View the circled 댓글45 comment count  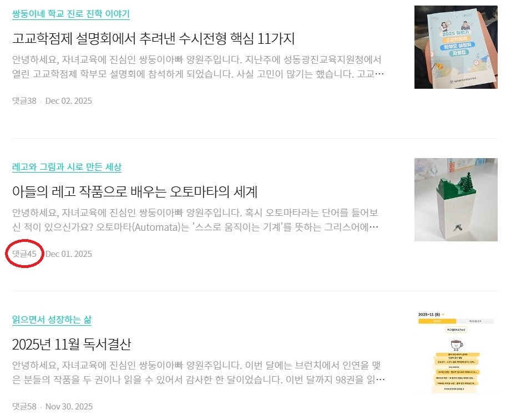click(24, 254)
